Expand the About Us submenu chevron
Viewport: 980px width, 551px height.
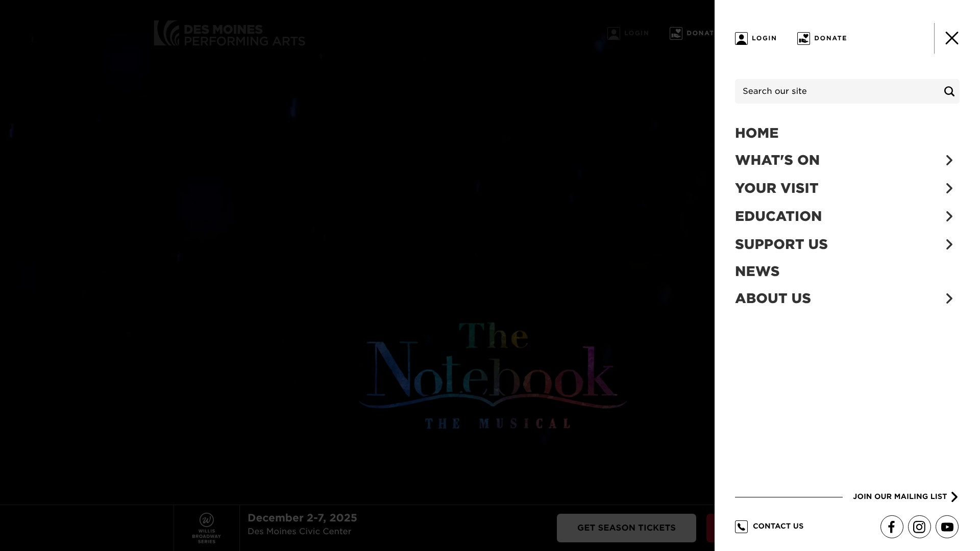click(x=949, y=298)
